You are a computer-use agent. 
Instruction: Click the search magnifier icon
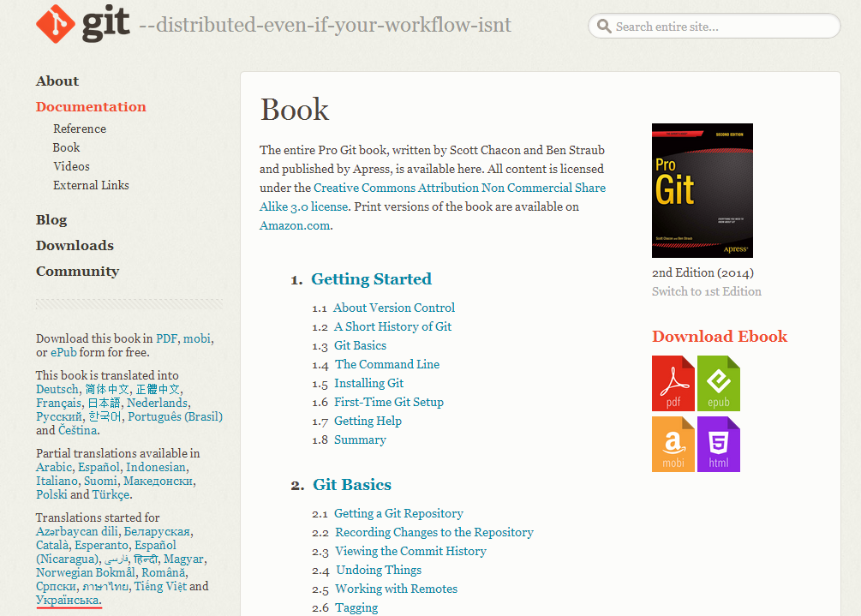[x=604, y=27]
